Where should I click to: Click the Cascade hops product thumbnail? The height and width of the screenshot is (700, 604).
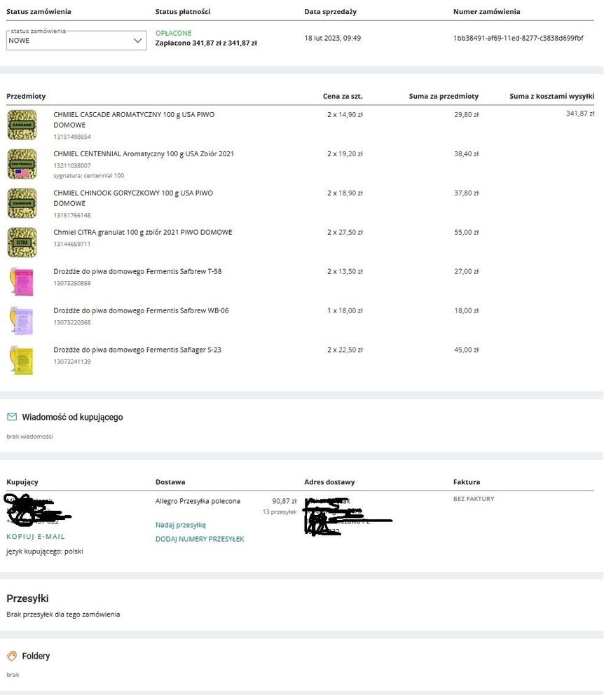pos(22,125)
